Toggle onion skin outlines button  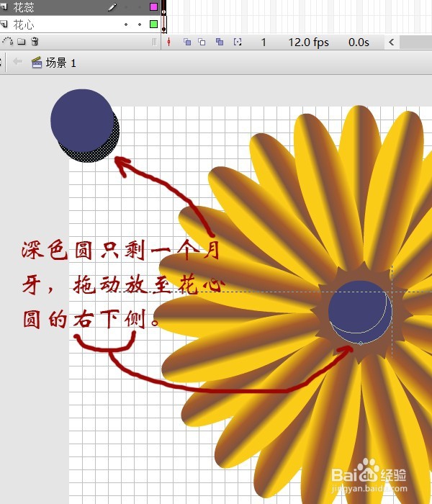(202, 42)
